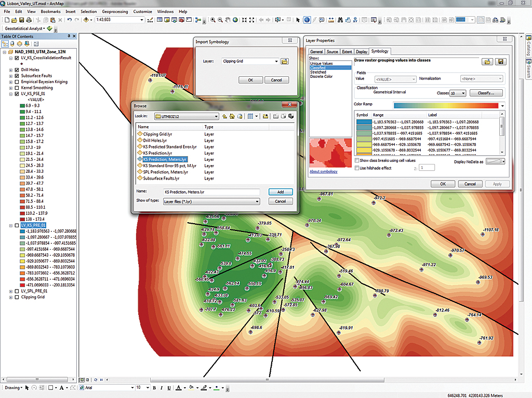Open the Classes count dropdown

pos(463,93)
